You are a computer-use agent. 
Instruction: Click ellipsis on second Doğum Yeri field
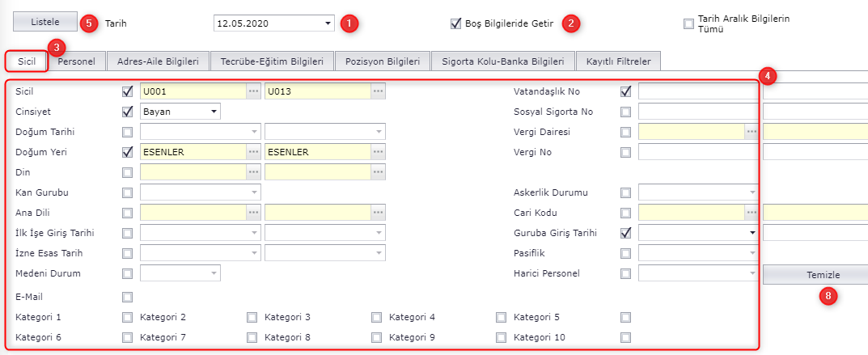378,152
